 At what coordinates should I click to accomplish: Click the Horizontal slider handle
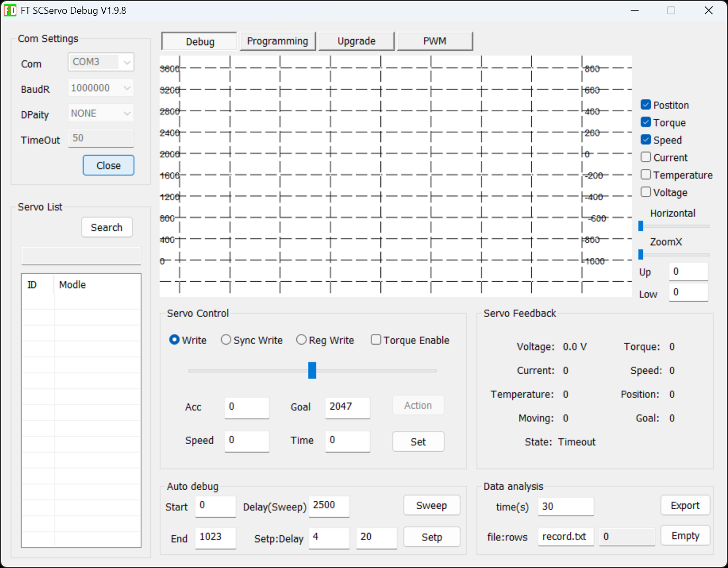pyautogui.click(x=641, y=226)
